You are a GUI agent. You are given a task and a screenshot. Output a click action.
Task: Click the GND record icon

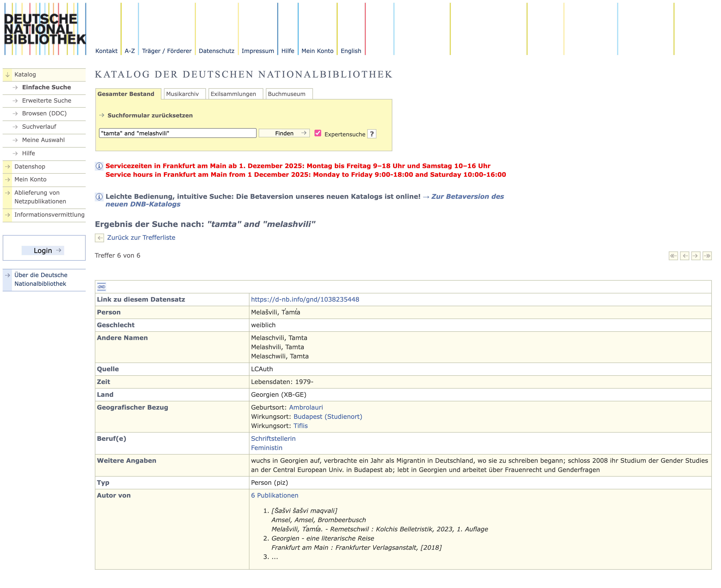click(x=101, y=287)
